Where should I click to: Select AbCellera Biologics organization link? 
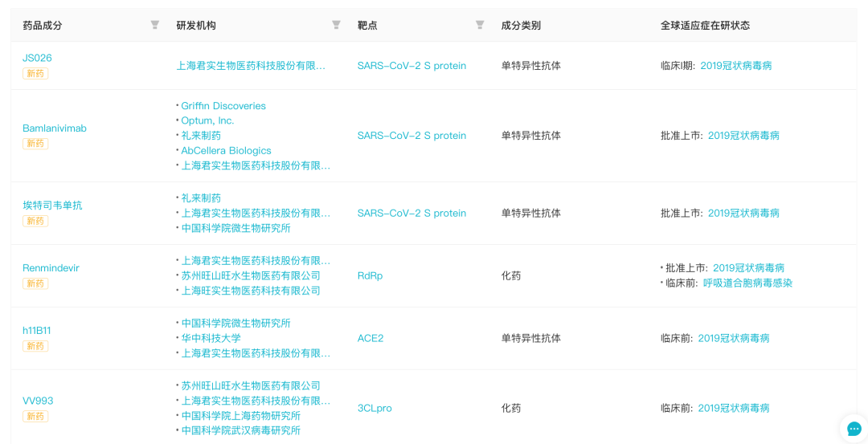click(x=226, y=150)
